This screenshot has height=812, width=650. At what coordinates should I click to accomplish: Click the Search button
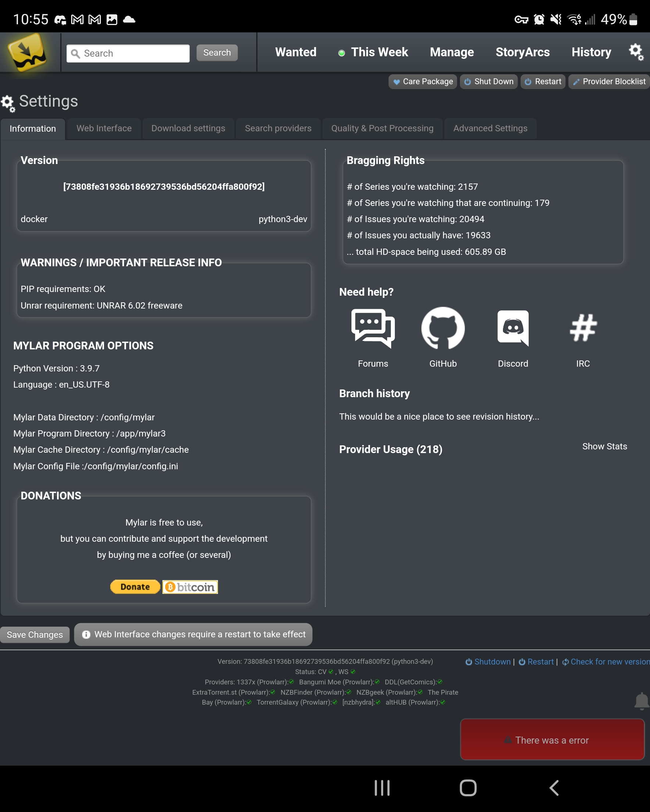[217, 52]
